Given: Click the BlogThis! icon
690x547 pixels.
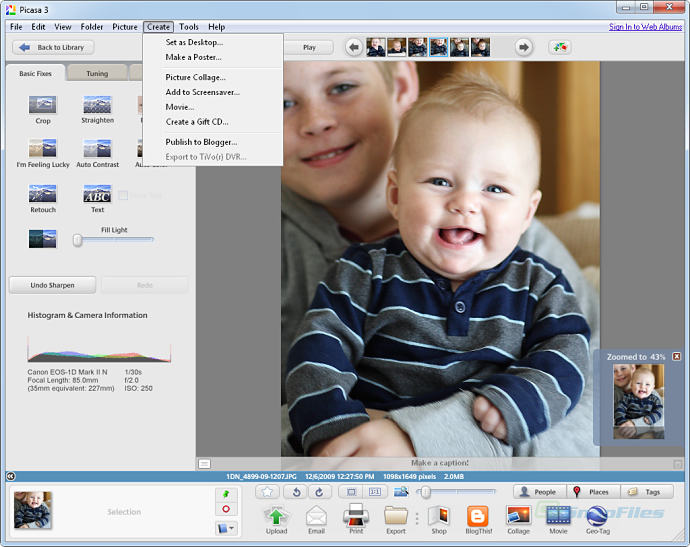Looking at the screenshot, I should pos(478,516).
